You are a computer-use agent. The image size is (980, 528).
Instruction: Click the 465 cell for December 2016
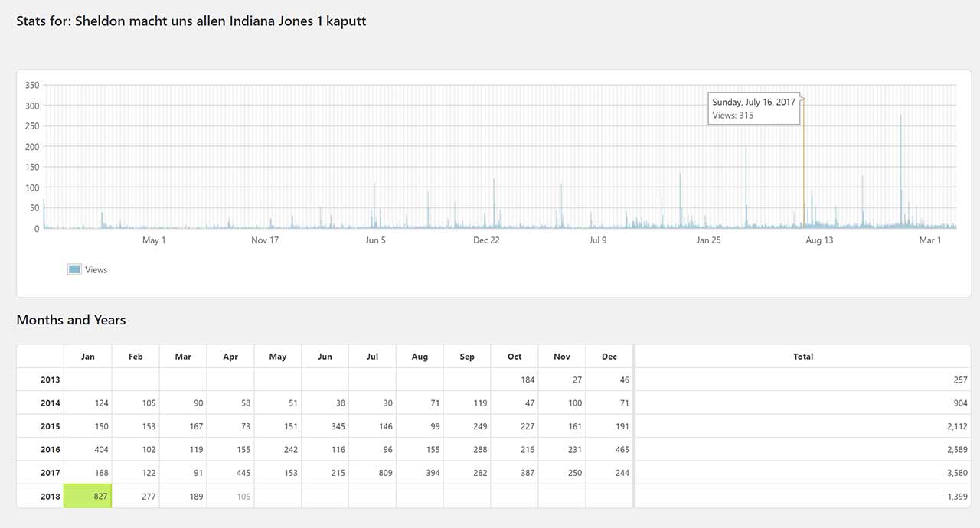pos(609,449)
